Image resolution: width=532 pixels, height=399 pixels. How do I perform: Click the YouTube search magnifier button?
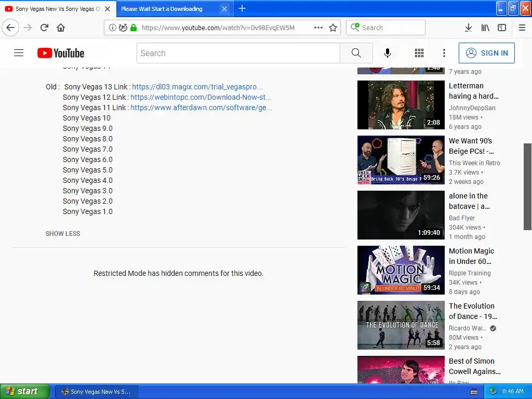coord(356,53)
